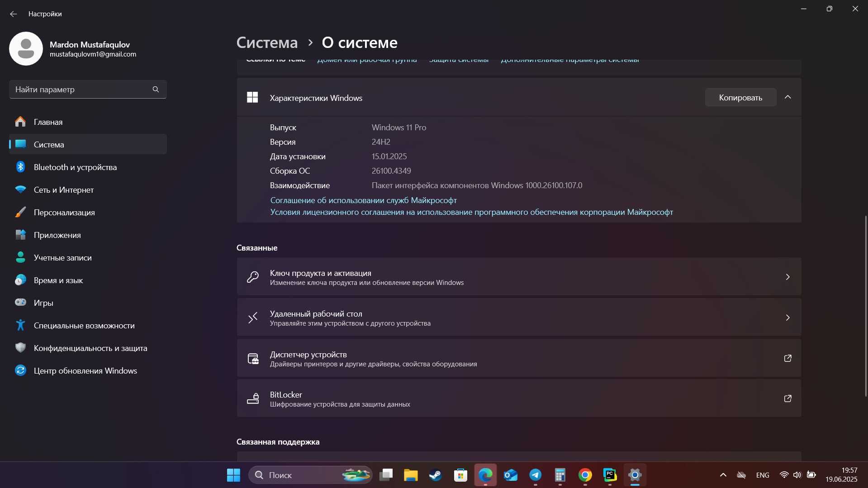The width and height of the screenshot is (868, 488).
Task: Select Система in the sidebar
Action: coord(88,144)
